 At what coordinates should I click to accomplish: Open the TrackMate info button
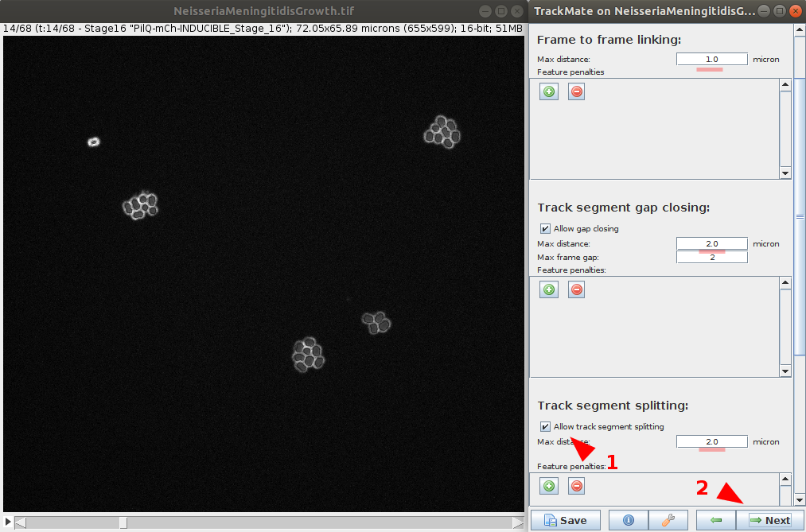[x=628, y=520]
